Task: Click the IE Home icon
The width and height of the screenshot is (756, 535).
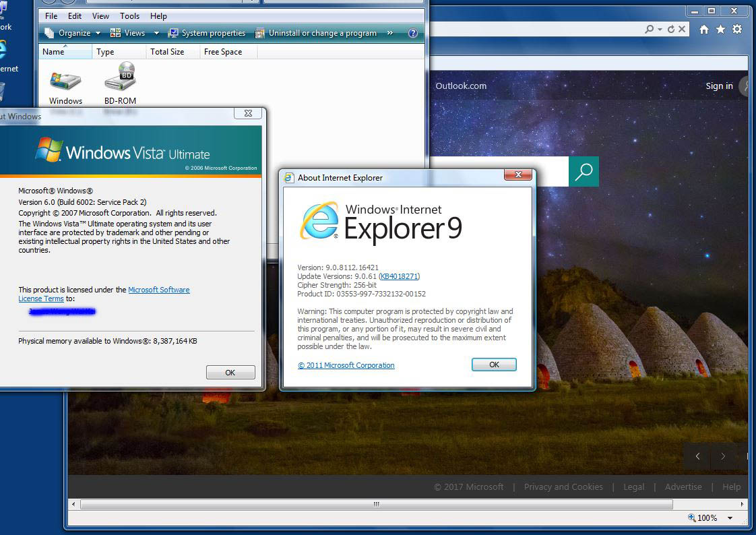Action: coord(704,30)
